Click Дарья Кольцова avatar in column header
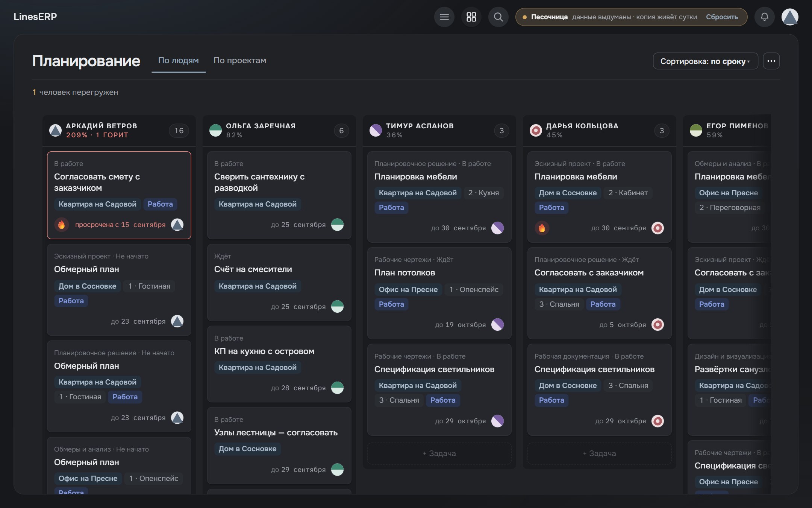Viewport: 812px width, 508px height. (x=536, y=131)
